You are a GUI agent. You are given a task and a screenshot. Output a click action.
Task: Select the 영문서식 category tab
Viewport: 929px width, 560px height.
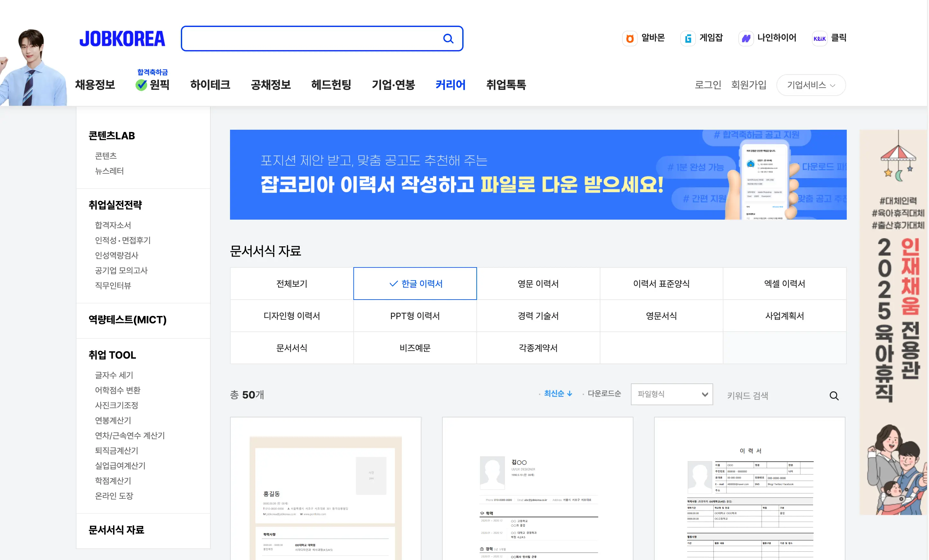tap(661, 316)
